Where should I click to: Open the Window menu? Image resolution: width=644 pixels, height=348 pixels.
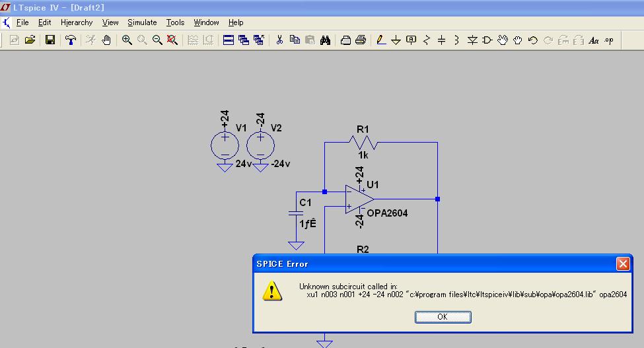[x=206, y=22]
